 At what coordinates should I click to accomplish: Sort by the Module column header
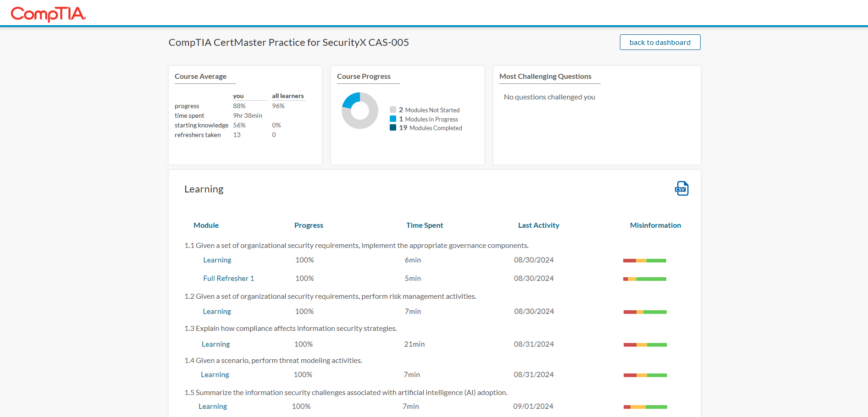[x=206, y=225]
